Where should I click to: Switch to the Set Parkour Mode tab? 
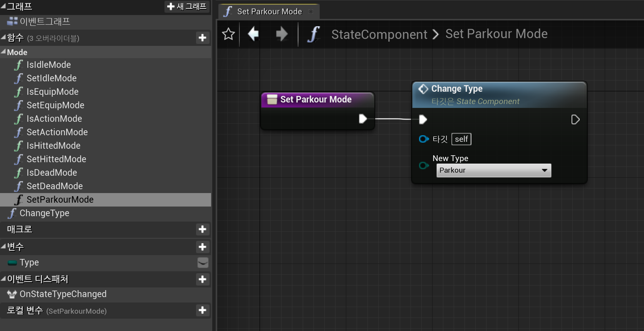coord(269,12)
